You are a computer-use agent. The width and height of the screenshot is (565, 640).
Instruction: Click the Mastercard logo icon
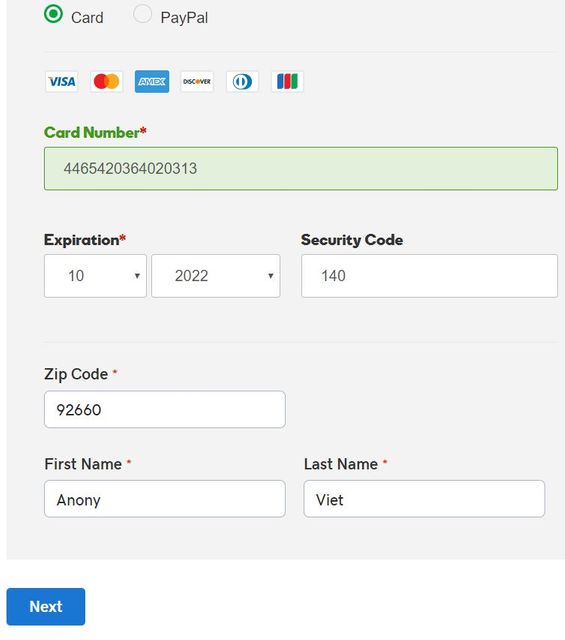point(107,82)
